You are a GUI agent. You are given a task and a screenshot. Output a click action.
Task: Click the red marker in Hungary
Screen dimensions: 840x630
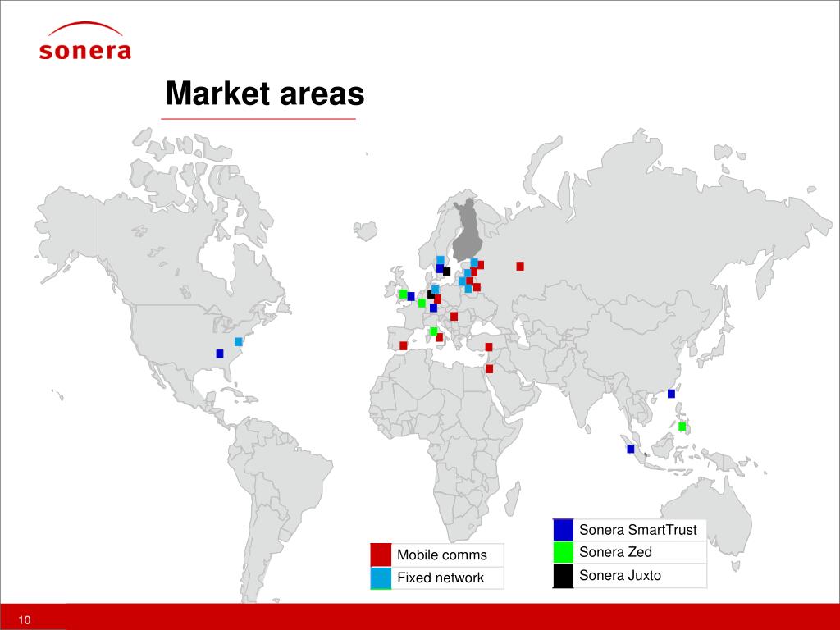point(454,317)
